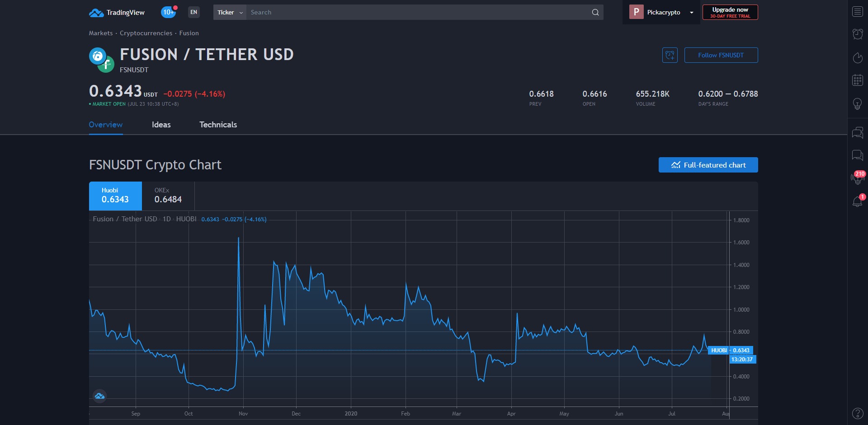Click the chart legend Fusion / Tether USD
This screenshot has height=425, width=868.
(x=125, y=219)
